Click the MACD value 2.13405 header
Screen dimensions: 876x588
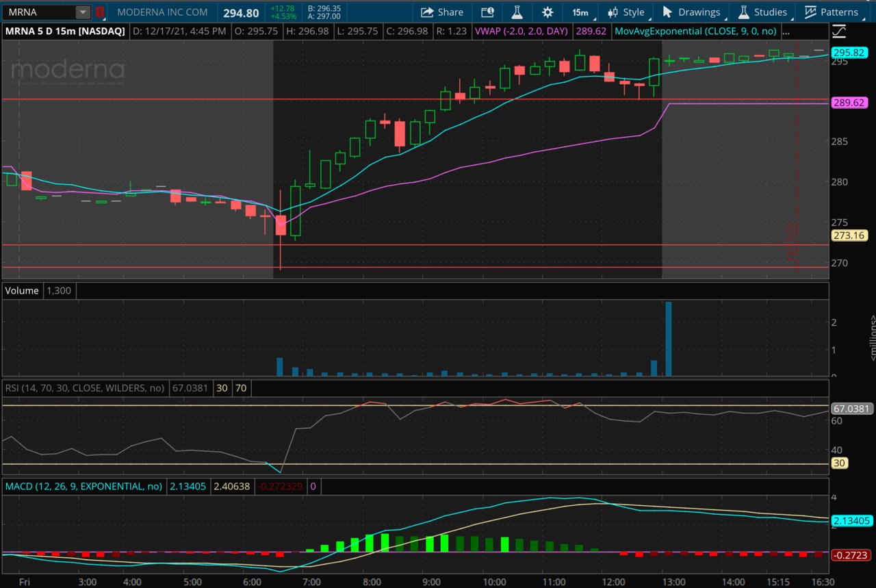point(188,487)
